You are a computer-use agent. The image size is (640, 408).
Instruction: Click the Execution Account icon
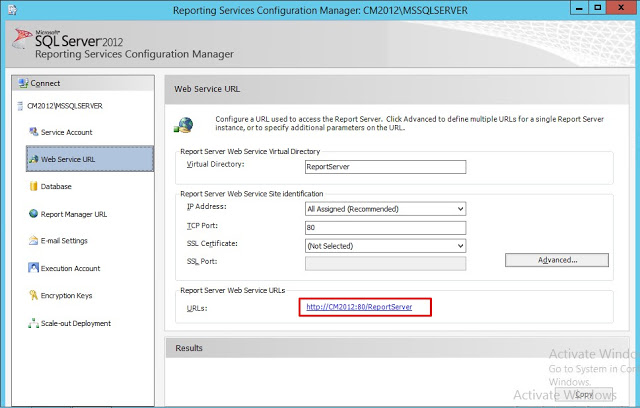(x=32, y=268)
